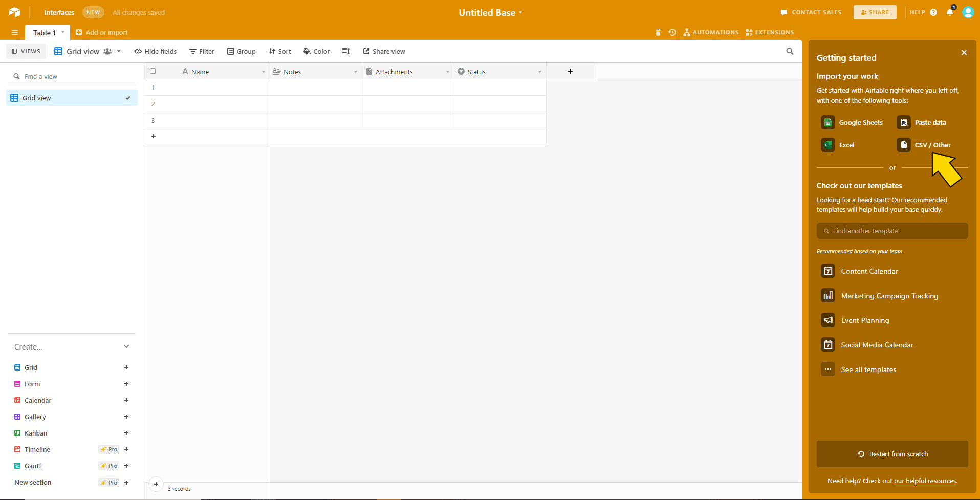Image resolution: width=980 pixels, height=500 pixels.
Task: Import from Google Sheets
Action: pos(852,122)
